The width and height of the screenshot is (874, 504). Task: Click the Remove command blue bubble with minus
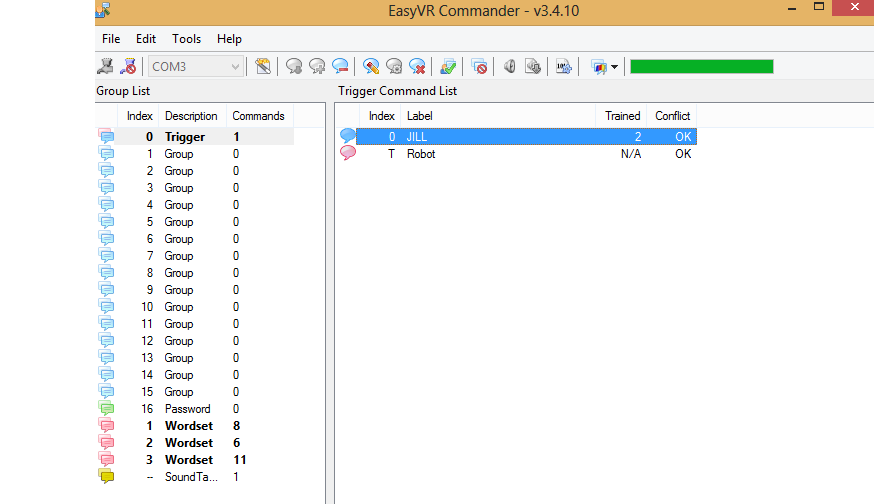pyautogui.click(x=340, y=66)
